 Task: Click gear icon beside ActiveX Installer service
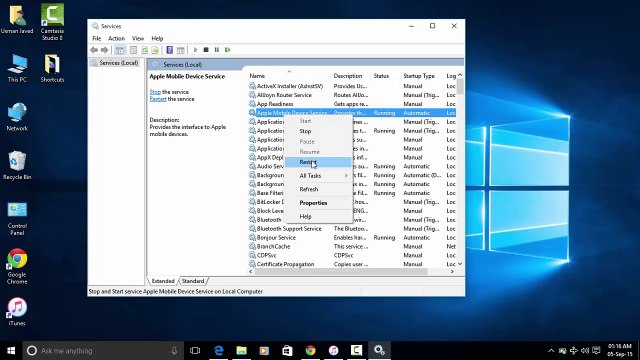252,86
